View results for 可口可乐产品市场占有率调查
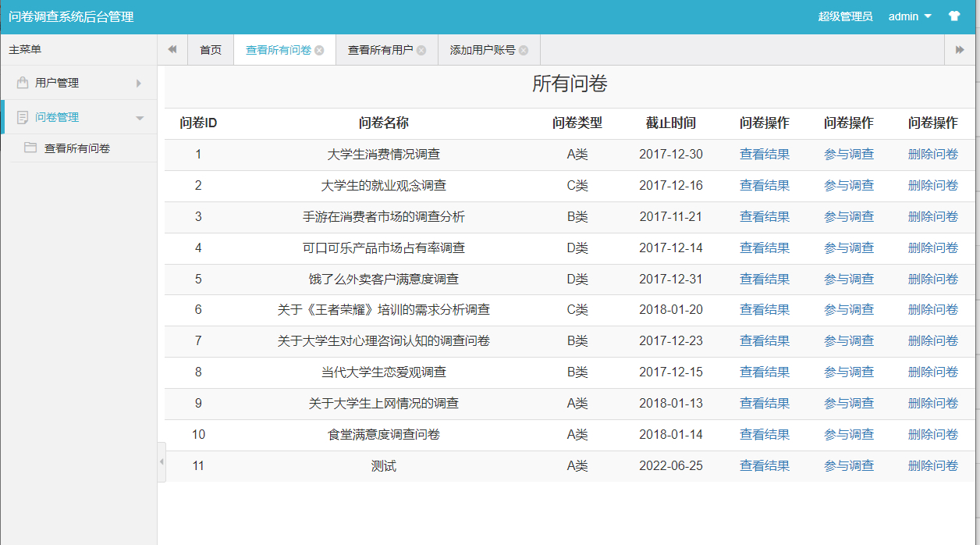980x545 pixels. tap(765, 248)
